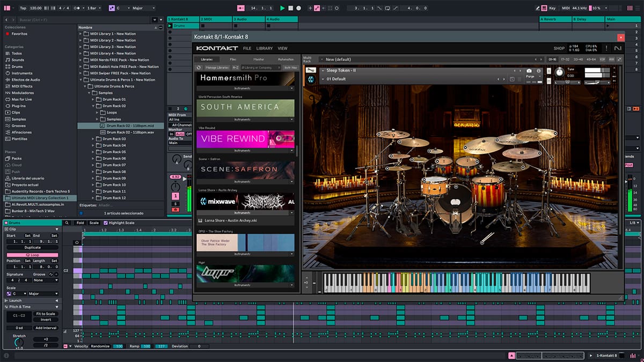644x362 pixels.
Task: Open the Kontakt instrument wrench edit icon
Action: [x=311, y=70]
